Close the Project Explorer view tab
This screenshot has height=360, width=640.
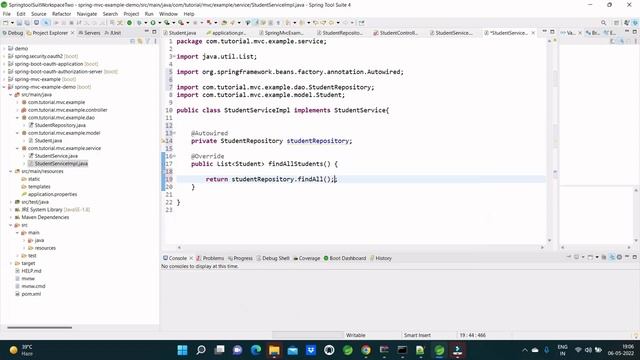click(x=72, y=33)
